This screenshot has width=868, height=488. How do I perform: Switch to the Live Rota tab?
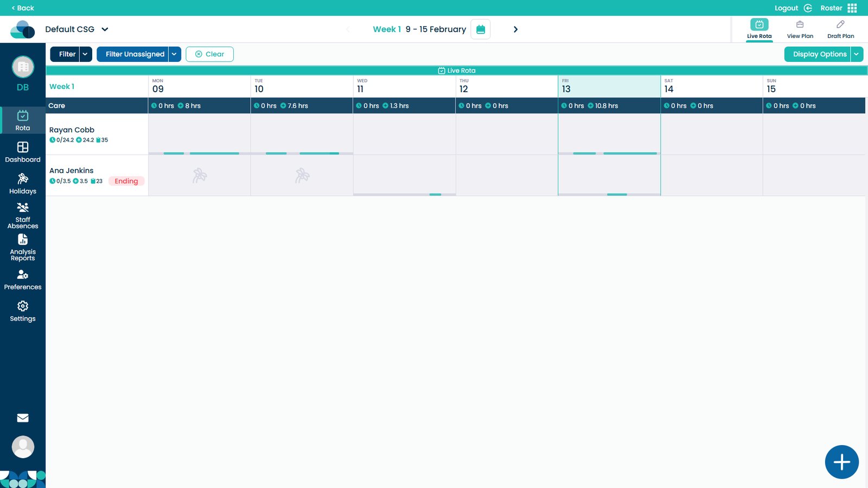[759, 29]
